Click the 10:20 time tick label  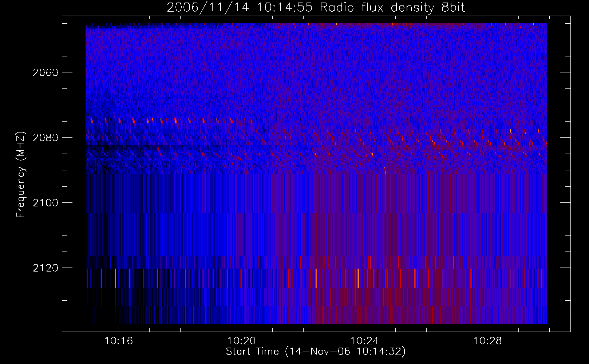coord(242,341)
